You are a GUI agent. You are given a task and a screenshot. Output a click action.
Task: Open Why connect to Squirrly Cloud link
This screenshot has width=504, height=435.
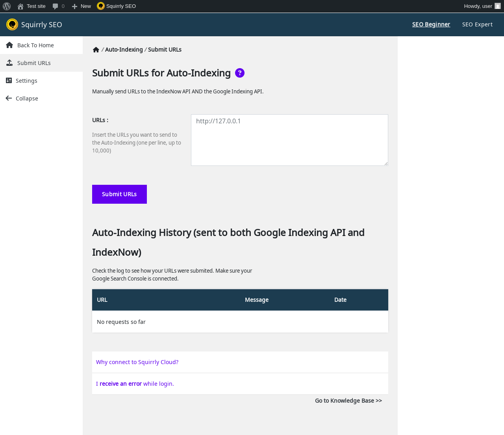tap(137, 362)
